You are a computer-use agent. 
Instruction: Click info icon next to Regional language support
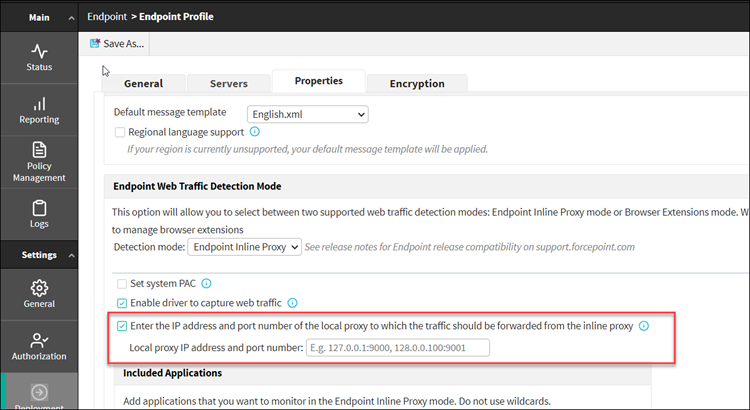pos(255,132)
